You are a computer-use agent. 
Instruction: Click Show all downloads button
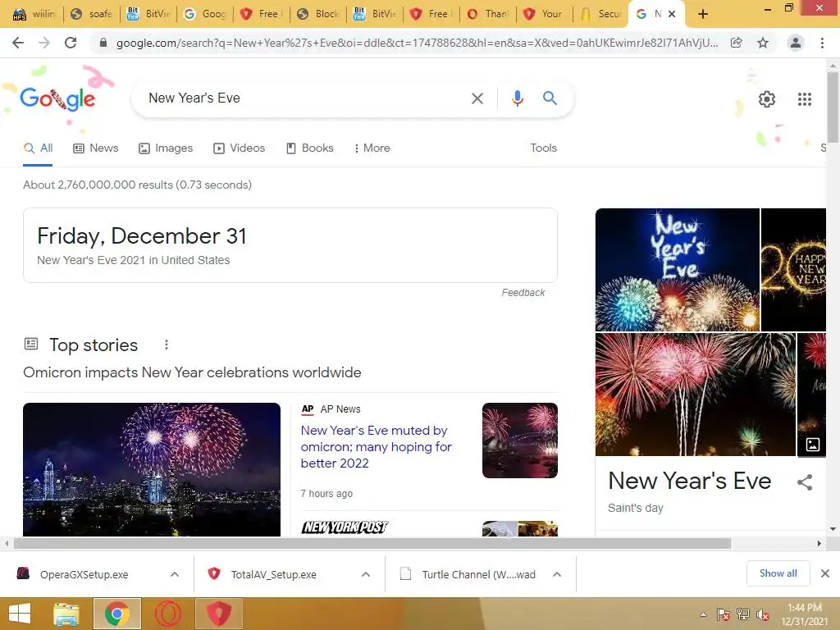tap(778, 573)
